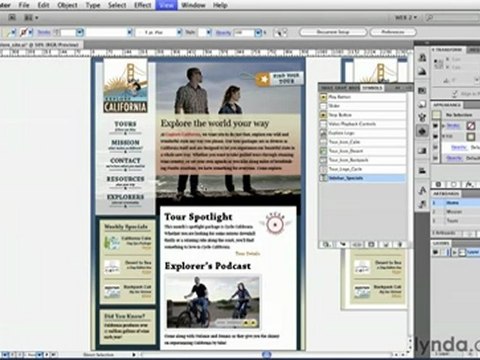The image size is (480, 360).
Task: Select the Video Playback Controls symbol
Action: point(363,124)
